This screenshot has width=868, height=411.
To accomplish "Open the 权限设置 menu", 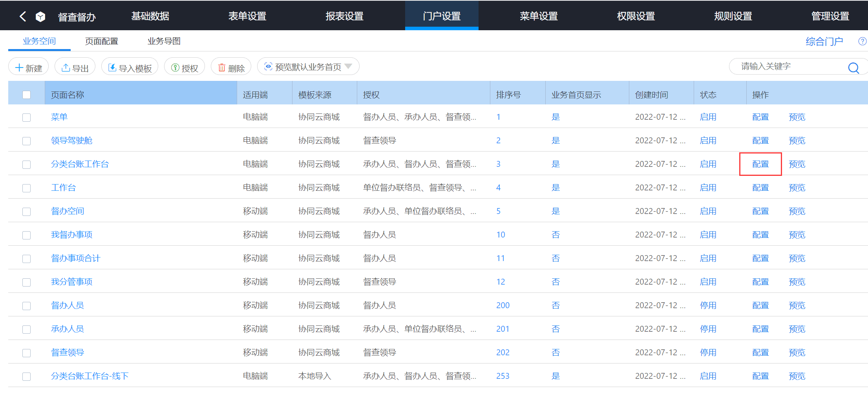I will pos(636,16).
